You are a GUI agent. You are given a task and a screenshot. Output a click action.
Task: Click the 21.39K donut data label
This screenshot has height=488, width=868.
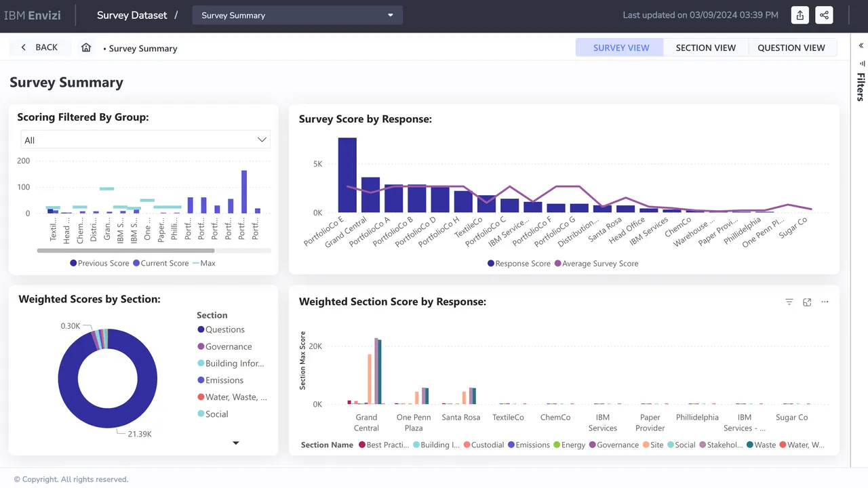coord(139,433)
